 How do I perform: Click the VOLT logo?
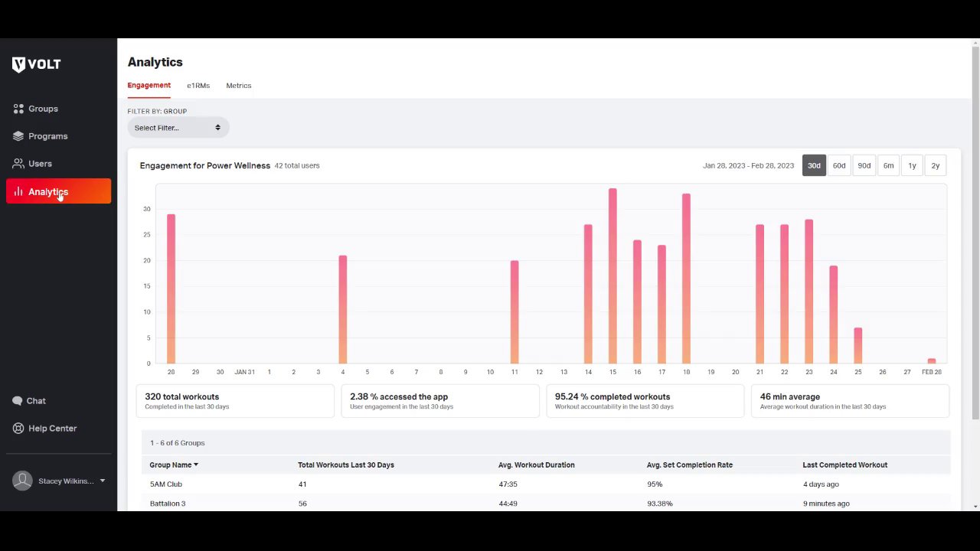[36, 65]
